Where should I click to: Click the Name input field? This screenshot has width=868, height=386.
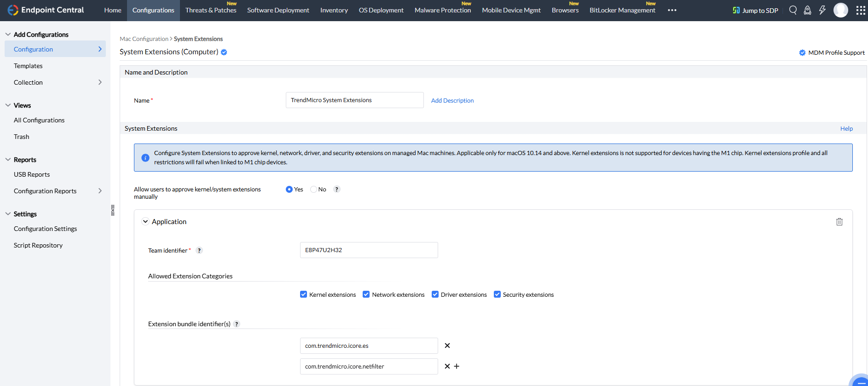[355, 100]
